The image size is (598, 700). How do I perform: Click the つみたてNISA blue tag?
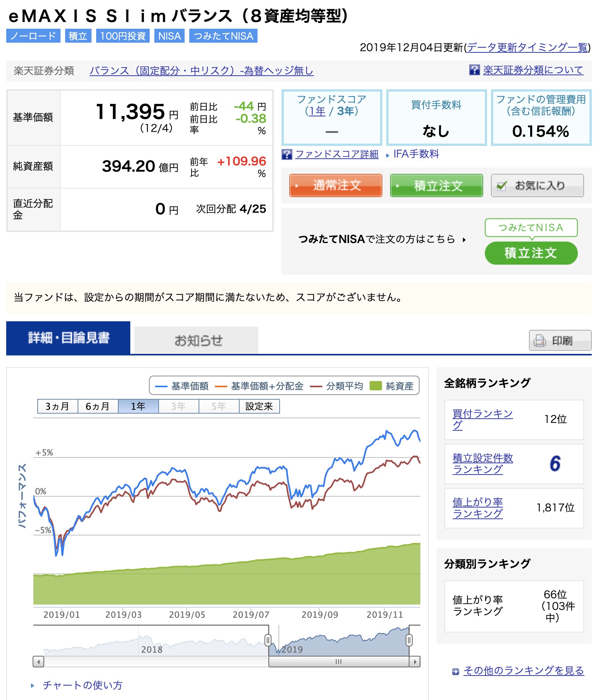click(x=223, y=36)
